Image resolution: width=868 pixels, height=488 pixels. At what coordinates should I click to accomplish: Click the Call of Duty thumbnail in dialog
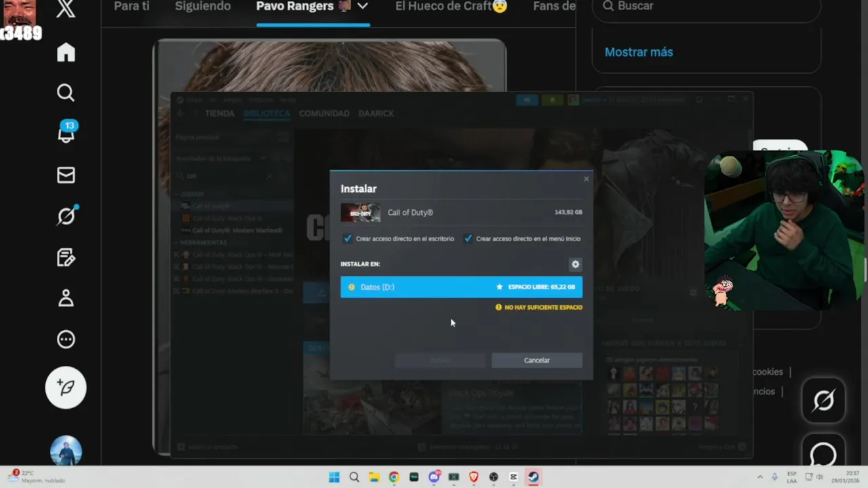(360, 212)
